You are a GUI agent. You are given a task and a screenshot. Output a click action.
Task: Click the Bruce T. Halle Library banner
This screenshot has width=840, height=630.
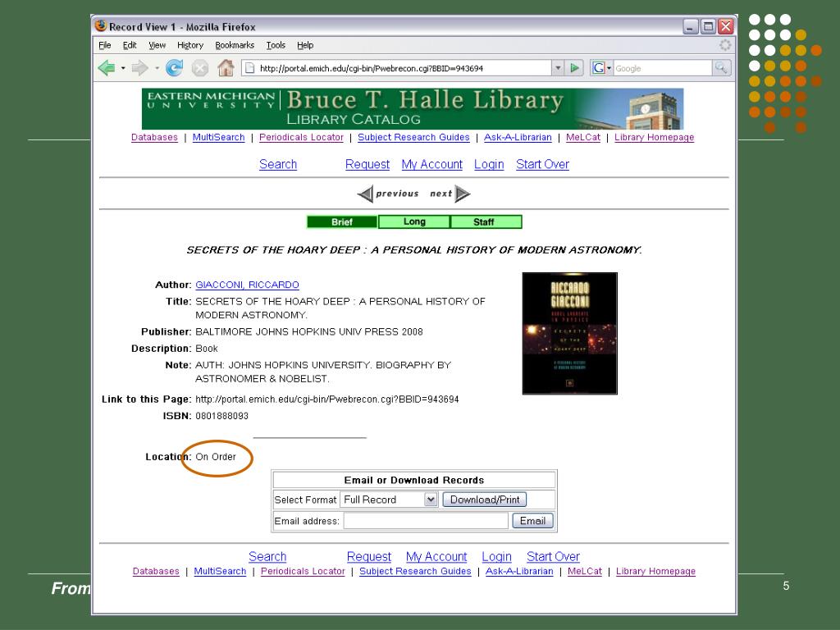[413, 109]
